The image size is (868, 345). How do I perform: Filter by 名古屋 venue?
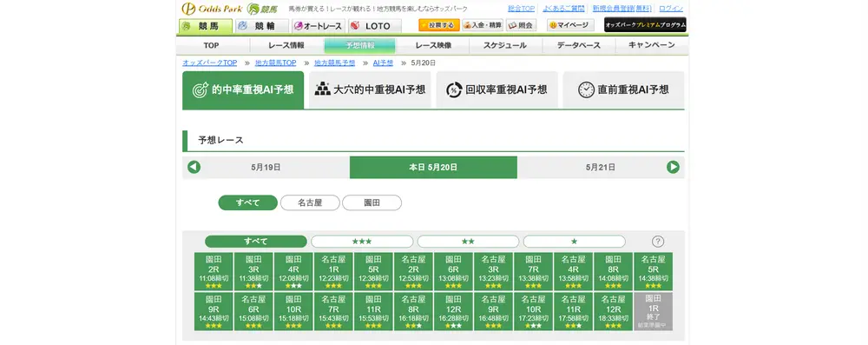310,202
